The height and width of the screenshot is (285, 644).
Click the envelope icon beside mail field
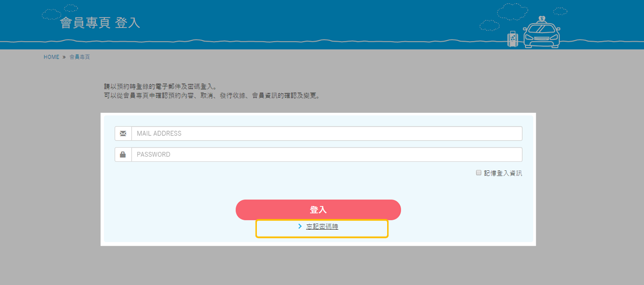coord(123,134)
